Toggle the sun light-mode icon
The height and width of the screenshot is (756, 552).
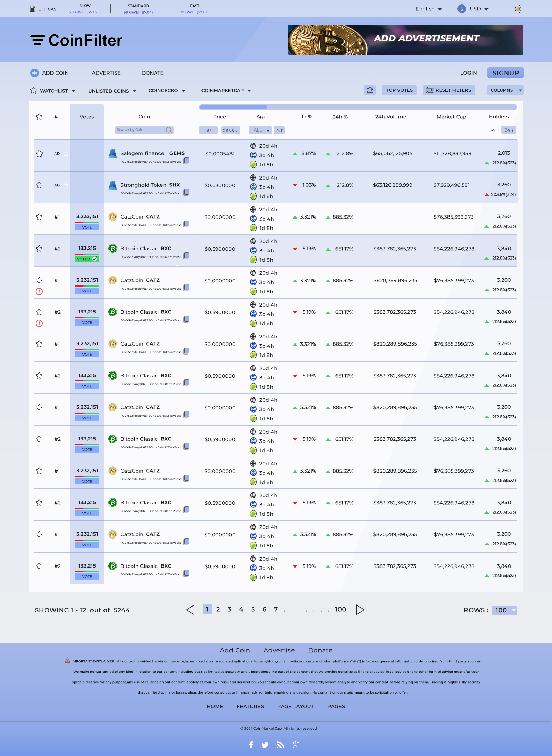click(x=517, y=9)
